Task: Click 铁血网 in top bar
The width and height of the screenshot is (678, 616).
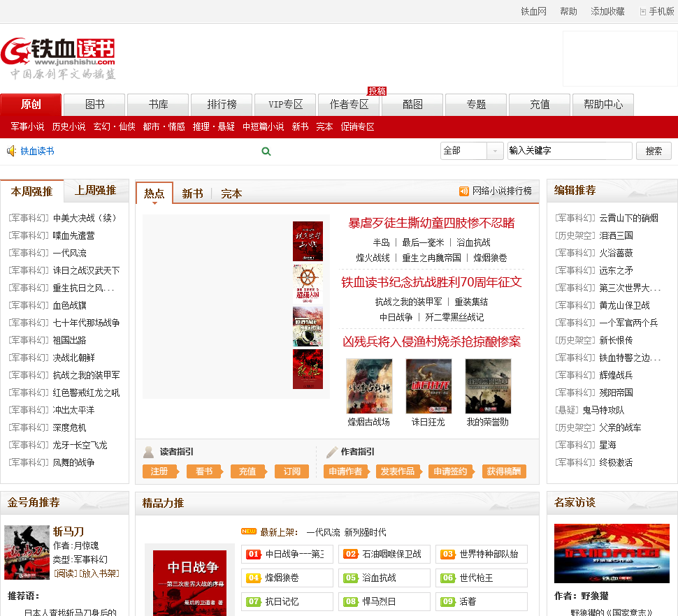Action: (x=533, y=12)
